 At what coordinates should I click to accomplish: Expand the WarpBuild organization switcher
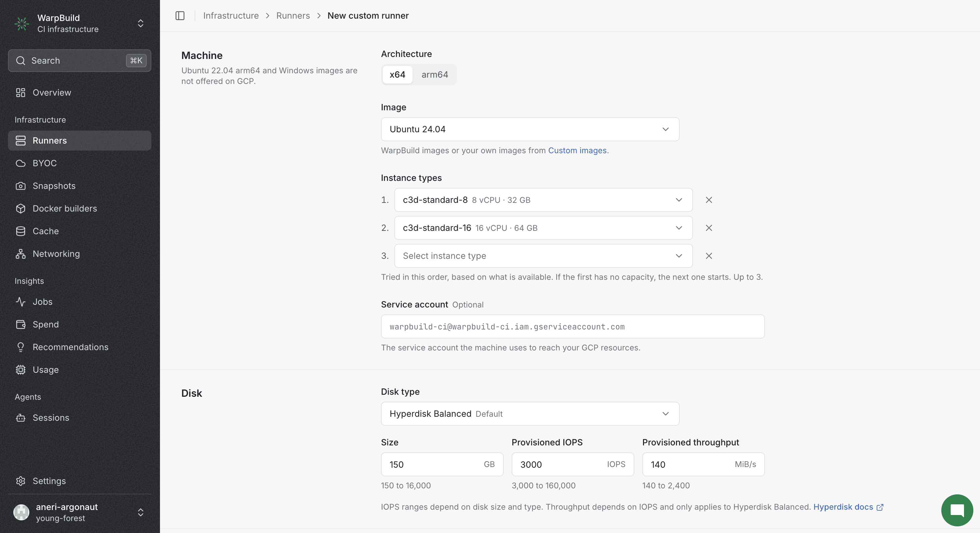(x=140, y=24)
